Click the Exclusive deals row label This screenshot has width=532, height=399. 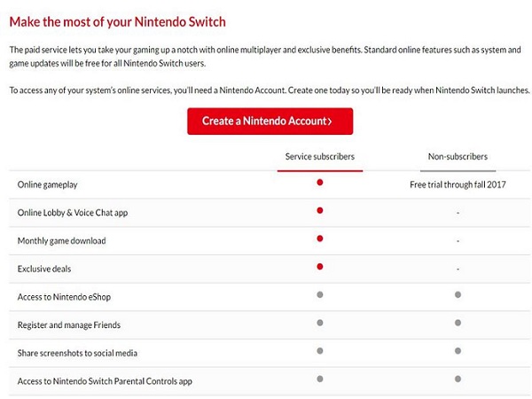[x=46, y=268]
